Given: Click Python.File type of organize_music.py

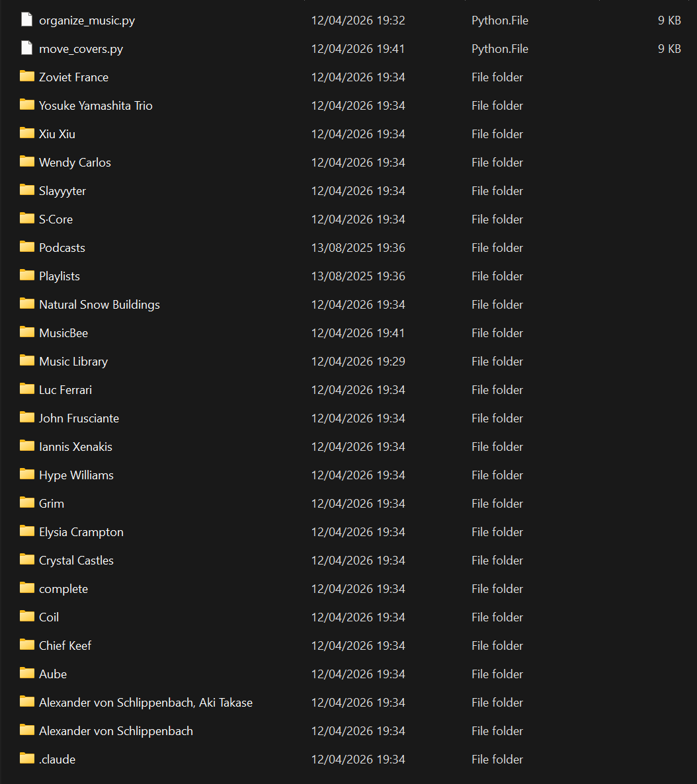Looking at the screenshot, I should coord(500,20).
